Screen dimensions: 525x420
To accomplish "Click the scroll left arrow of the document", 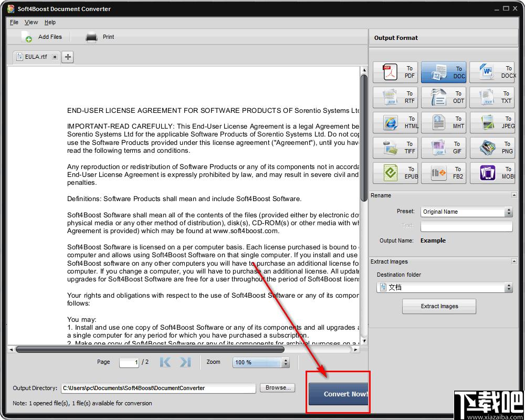I will (x=11, y=349).
